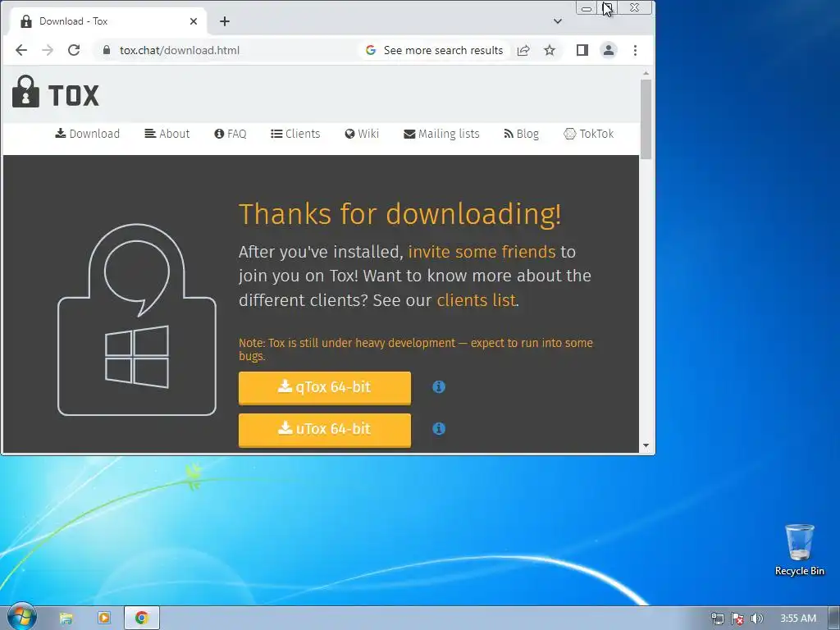This screenshot has height=630, width=840.
Task: Click the Show desktop strip
Action: click(x=834, y=619)
